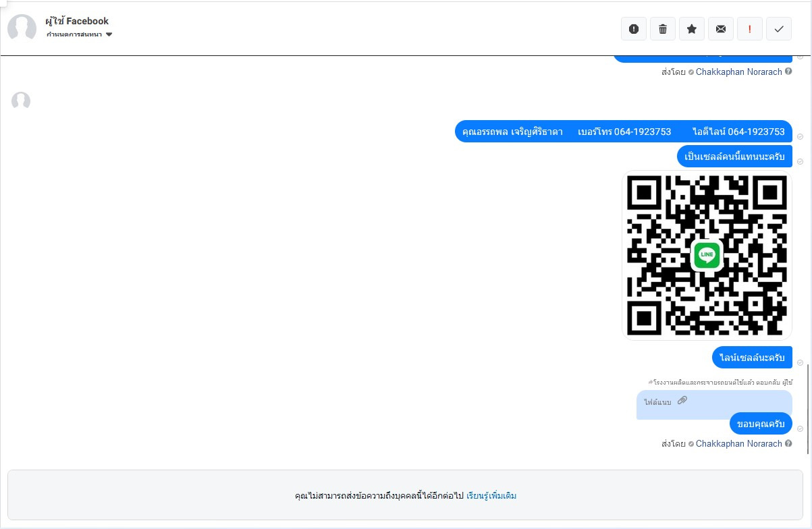Click the paperclip attachment icon

click(682, 400)
